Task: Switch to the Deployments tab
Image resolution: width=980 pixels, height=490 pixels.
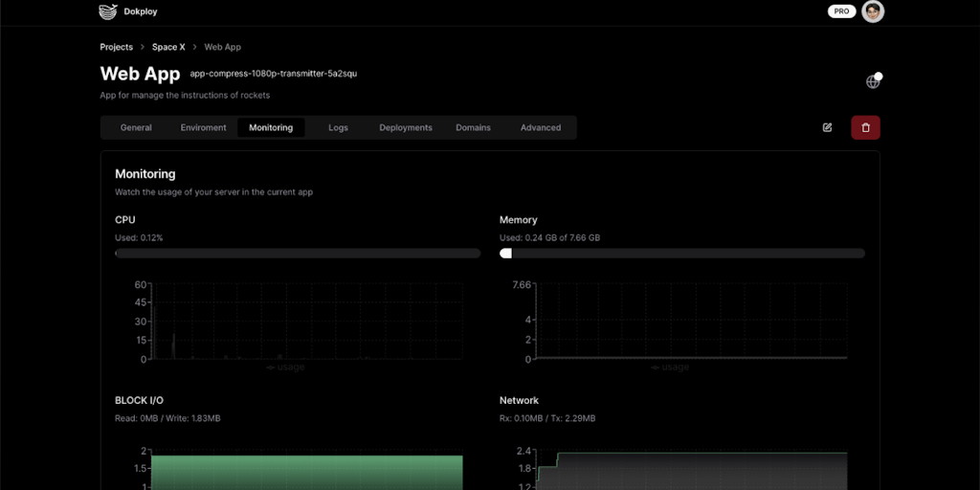Action: pos(406,127)
